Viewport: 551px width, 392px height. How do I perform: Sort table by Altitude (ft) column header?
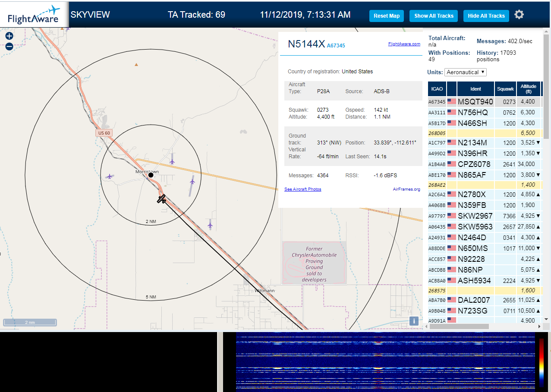click(528, 89)
